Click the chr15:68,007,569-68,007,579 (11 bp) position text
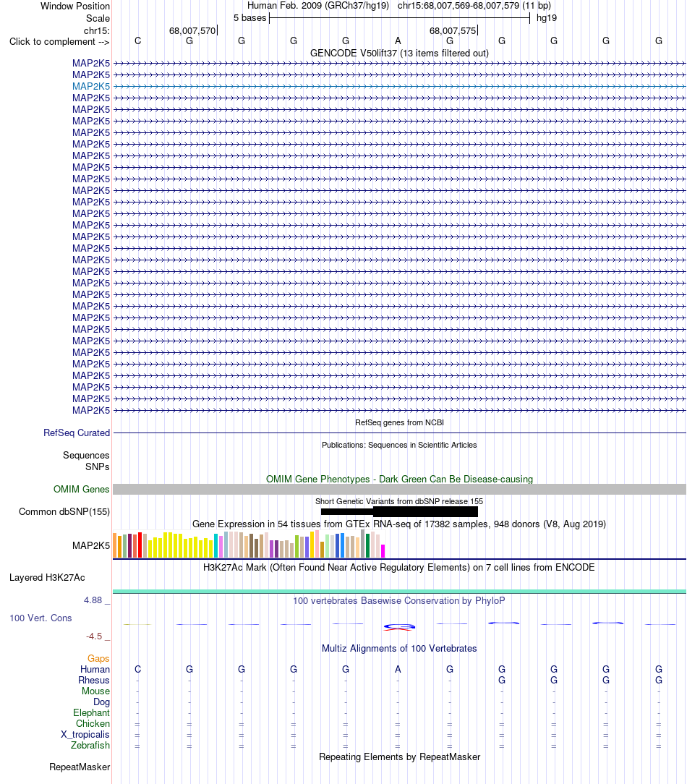Image resolution: width=687 pixels, height=784 pixels. [x=474, y=6]
